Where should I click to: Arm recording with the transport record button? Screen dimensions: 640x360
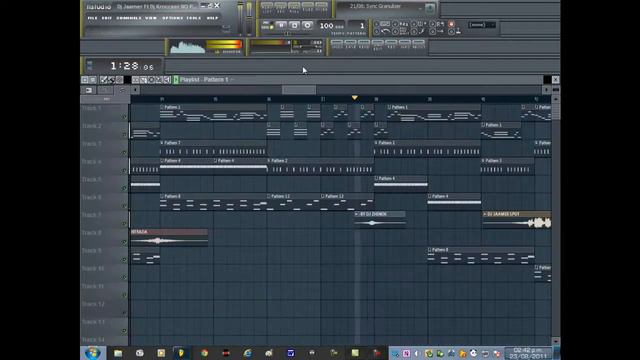(x=307, y=25)
